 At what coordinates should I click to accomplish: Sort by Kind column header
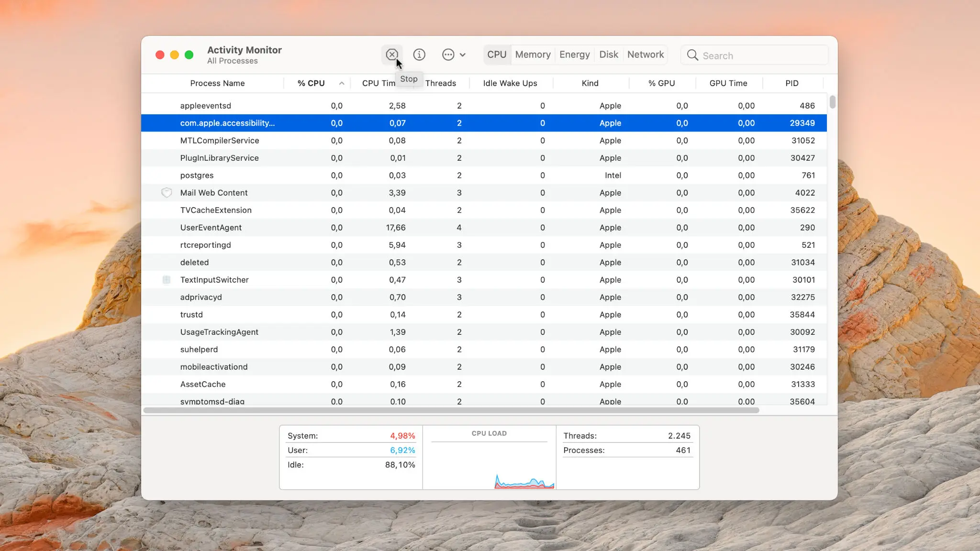click(590, 83)
